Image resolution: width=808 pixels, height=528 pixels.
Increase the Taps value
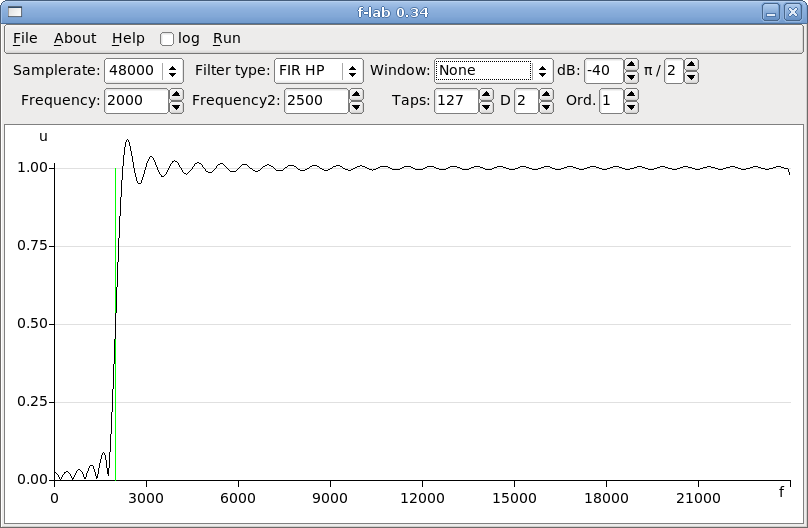(486, 95)
